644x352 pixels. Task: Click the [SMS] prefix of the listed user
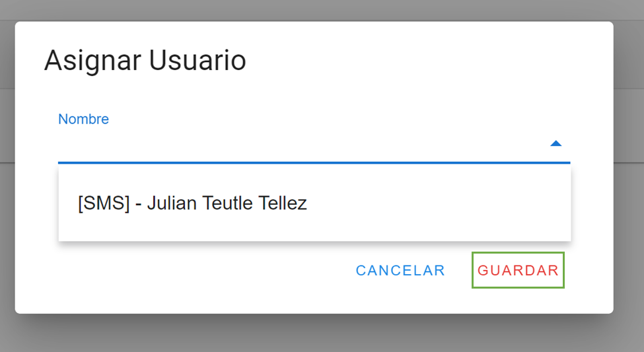pyautogui.click(x=104, y=203)
